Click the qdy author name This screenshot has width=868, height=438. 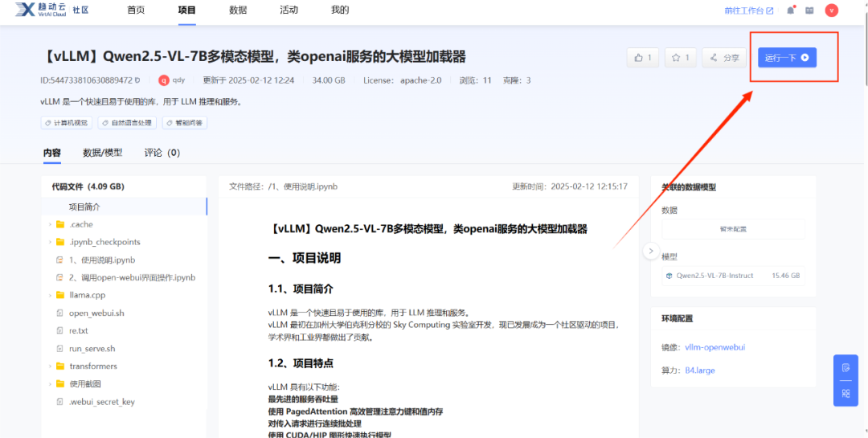[x=178, y=80]
